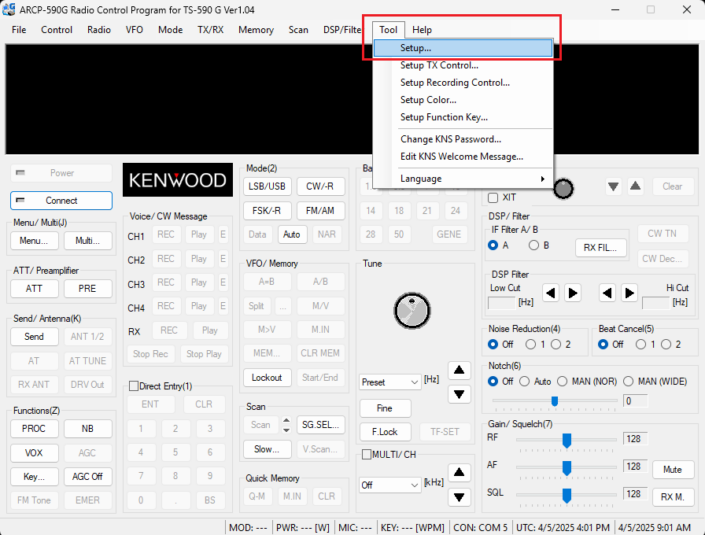
Task: Open the Help menu
Action: [422, 30]
